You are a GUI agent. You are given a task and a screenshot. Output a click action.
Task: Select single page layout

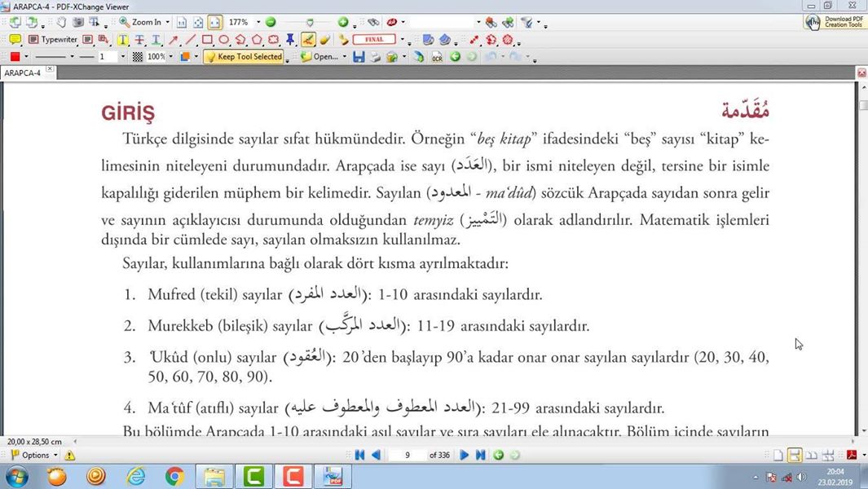(x=778, y=456)
